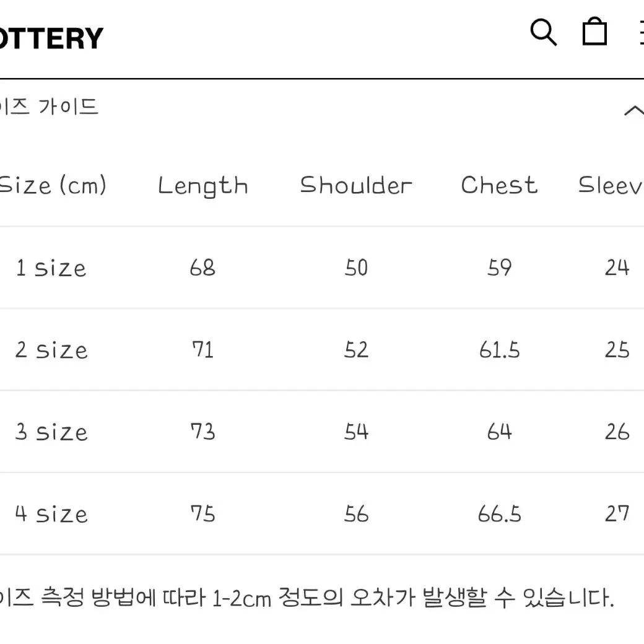Click the 61.5 chest value
644x644 pixels.
[500, 350]
